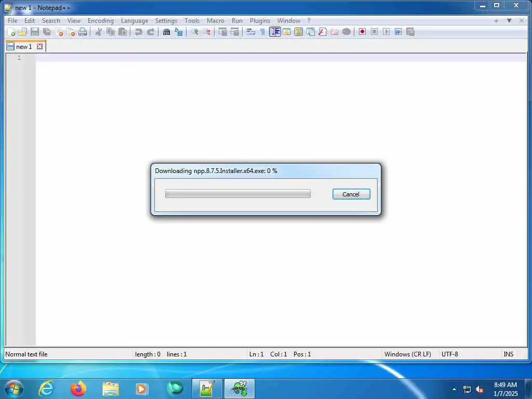
Task: Open Find with the binoculars icon
Action: pos(166,32)
